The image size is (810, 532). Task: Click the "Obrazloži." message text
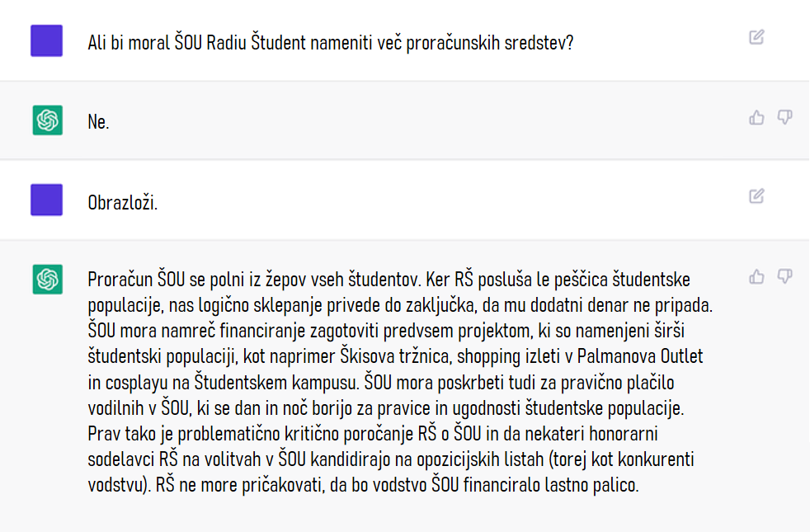(x=122, y=202)
